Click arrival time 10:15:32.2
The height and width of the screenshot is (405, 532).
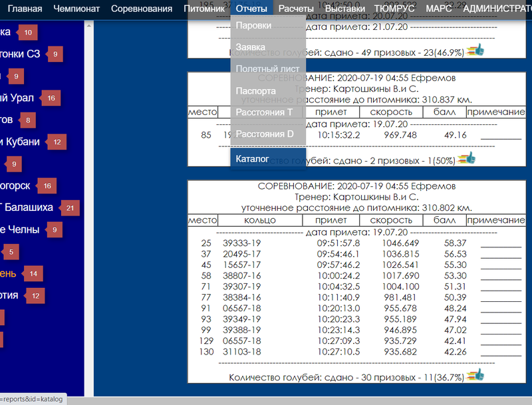[338, 135]
